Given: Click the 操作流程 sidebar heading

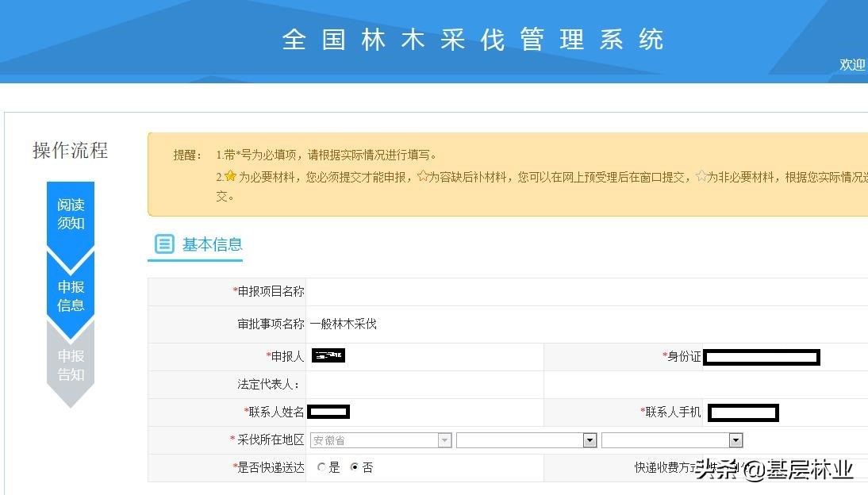Looking at the screenshot, I should [69, 151].
